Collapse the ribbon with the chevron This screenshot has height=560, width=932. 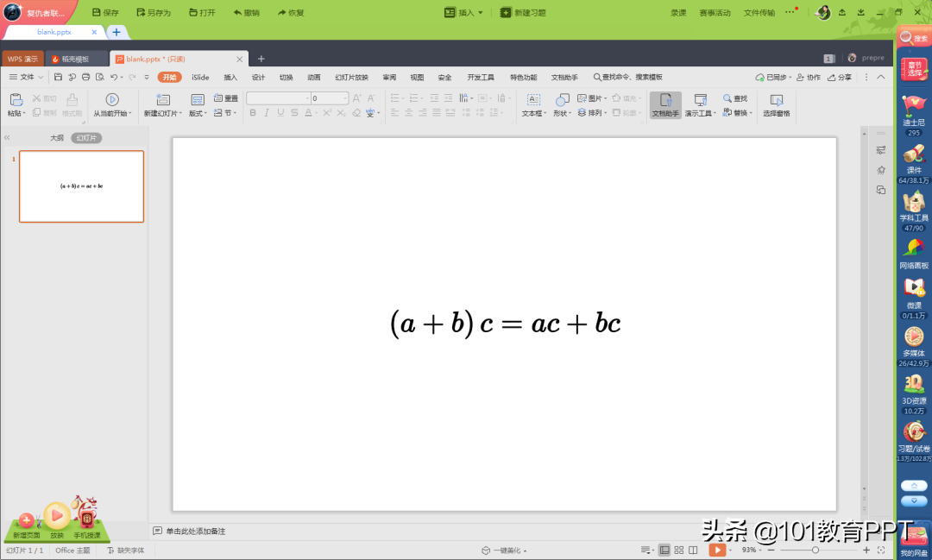[881, 78]
